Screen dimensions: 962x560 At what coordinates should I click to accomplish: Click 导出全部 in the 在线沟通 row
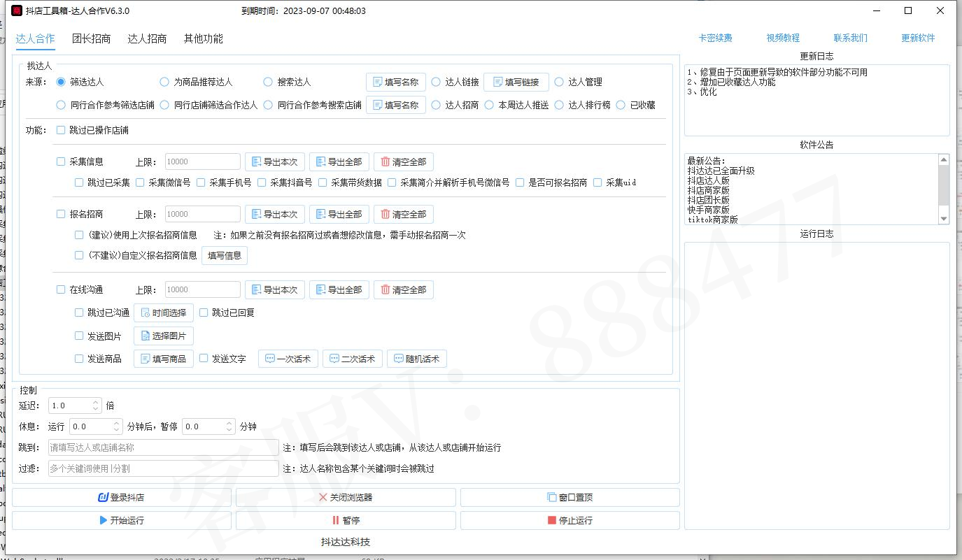[339, 289]
